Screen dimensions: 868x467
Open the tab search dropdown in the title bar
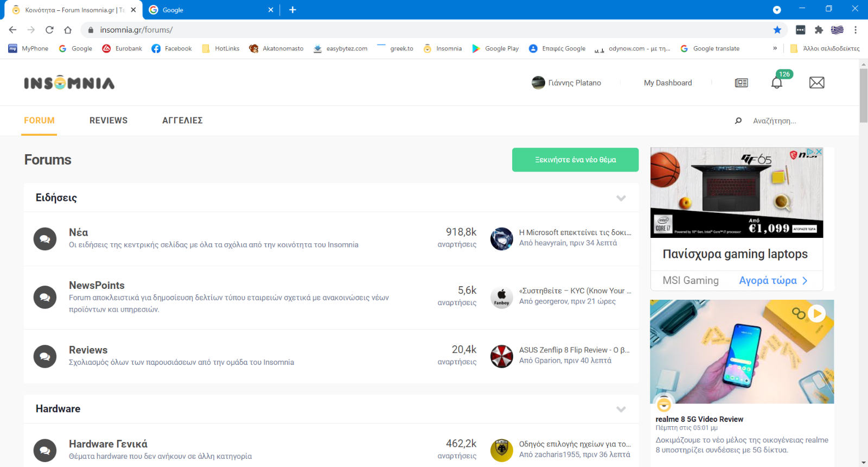(x=777, y=10)
